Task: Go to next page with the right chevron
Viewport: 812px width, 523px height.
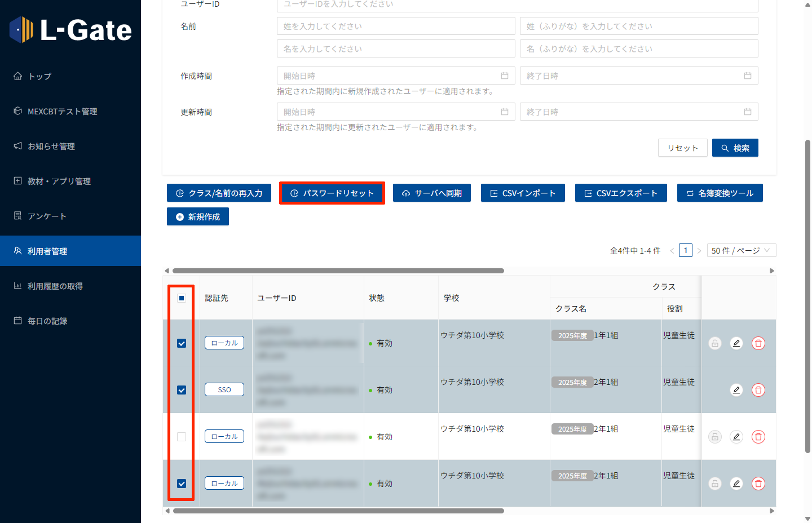Action: click(699, 251)
